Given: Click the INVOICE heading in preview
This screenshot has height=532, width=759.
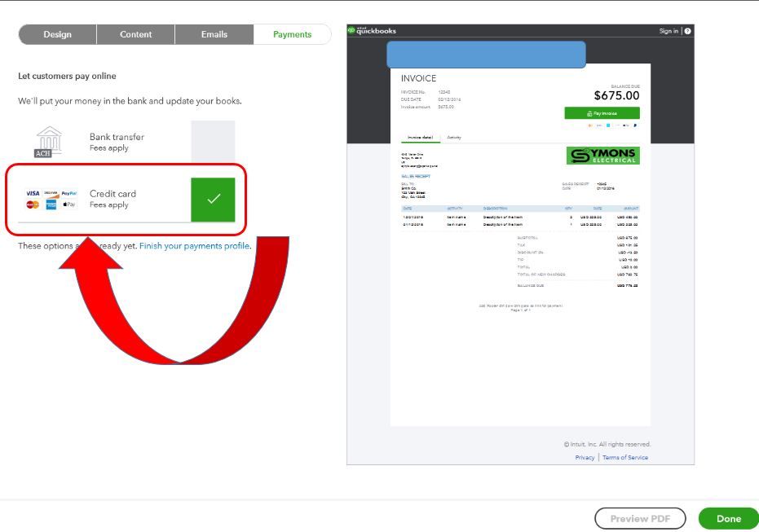Looking at the screenshot, I should pyautogui.click(x=419, y=78).
